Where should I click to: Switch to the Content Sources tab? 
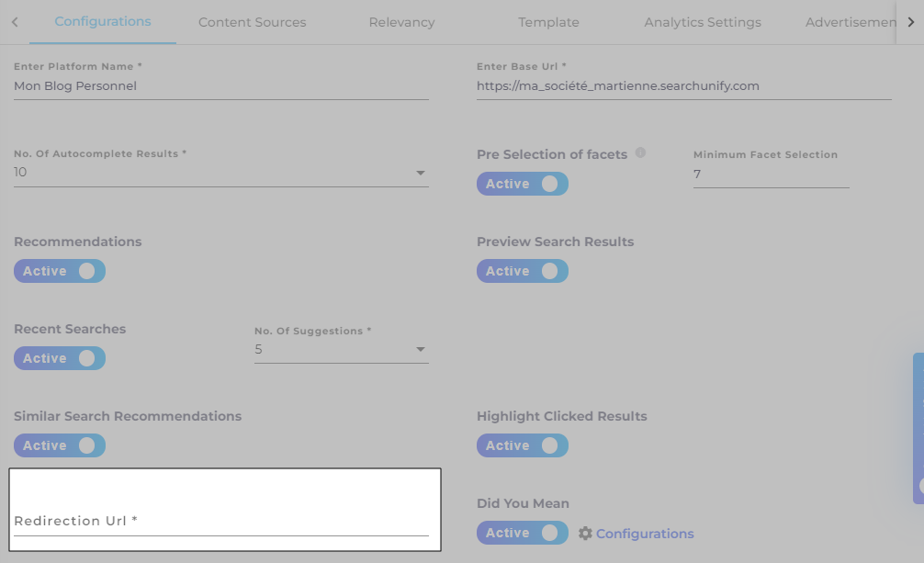252,22
